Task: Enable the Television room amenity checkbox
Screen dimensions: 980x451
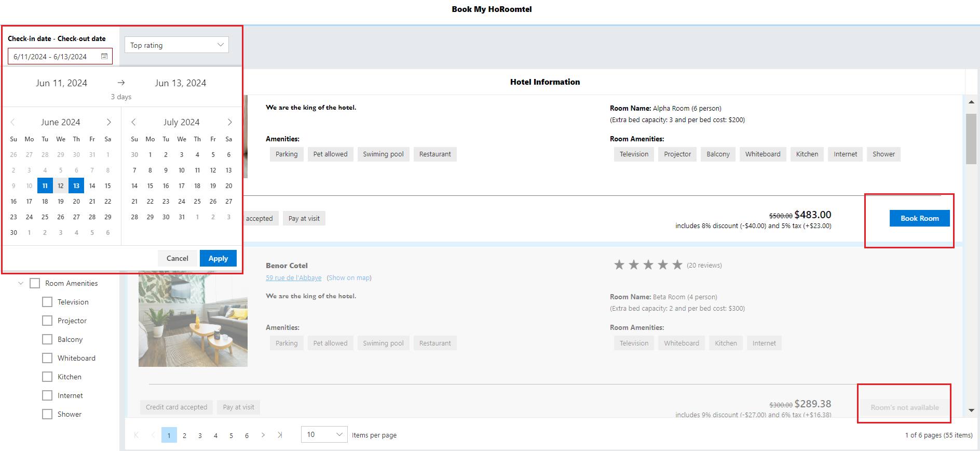Action: [47, 302]
